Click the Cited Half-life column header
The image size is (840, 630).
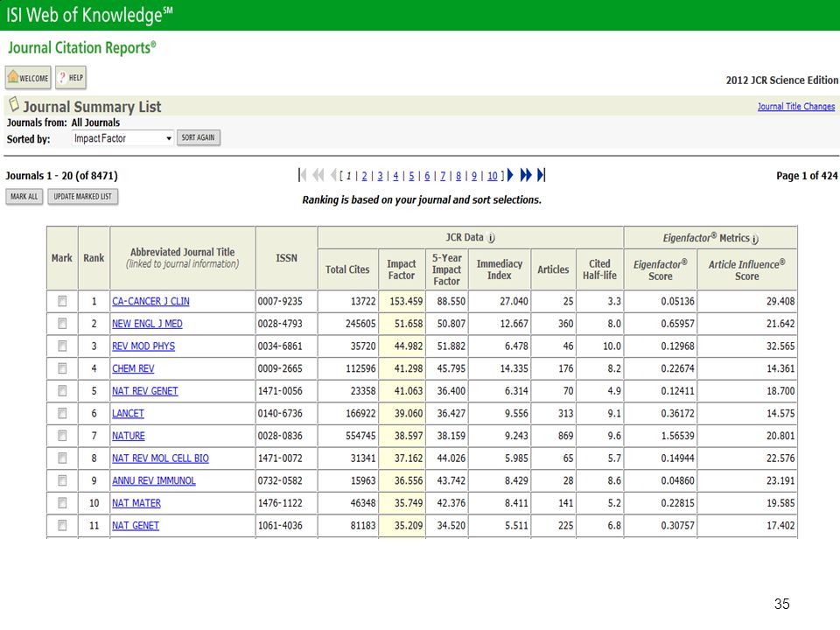599,269
